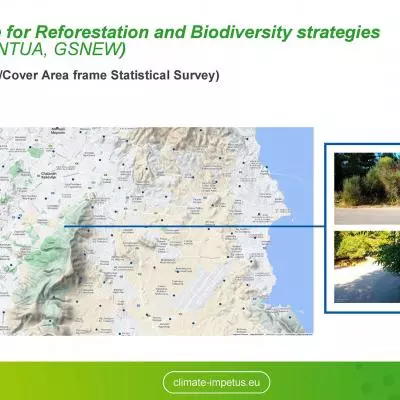Click the survey point dot on the eastern coastline
Viewport: 400px width, 400px height.
click(x=267, y=167)
